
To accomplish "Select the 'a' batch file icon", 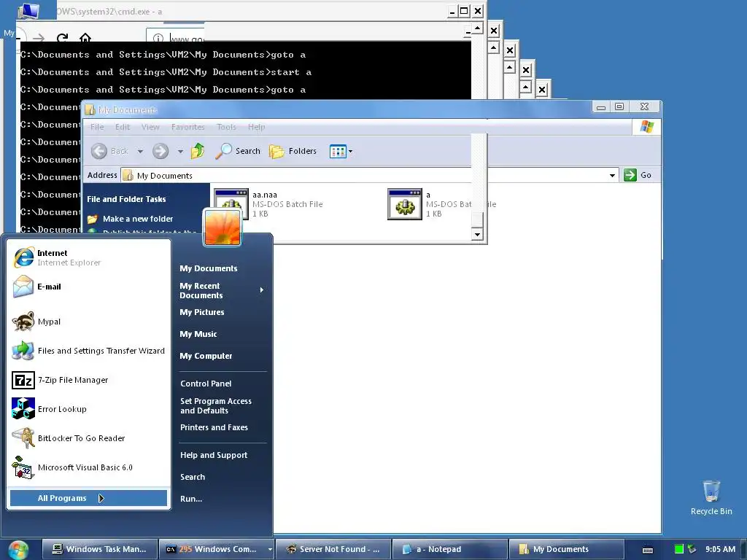I will tap(404, 204).
